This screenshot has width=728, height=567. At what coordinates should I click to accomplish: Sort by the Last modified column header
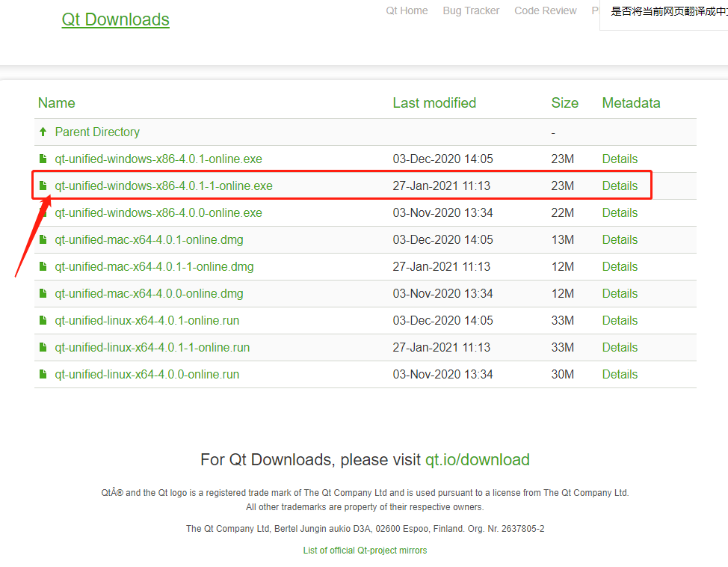(x=434, y=102)
